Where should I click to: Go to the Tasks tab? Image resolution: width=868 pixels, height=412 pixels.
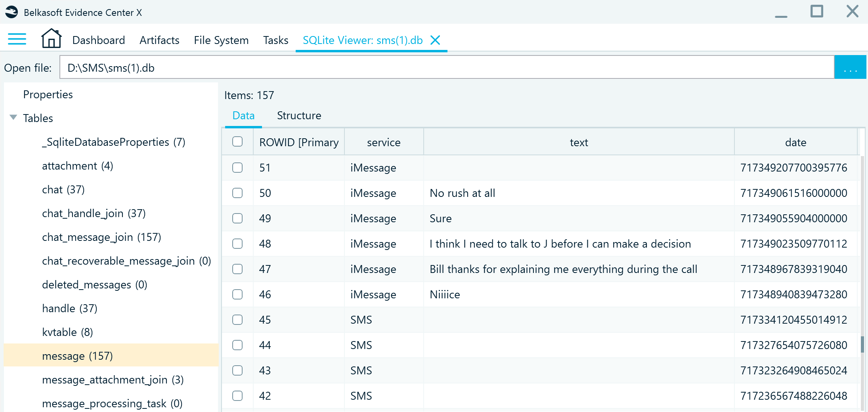[x=275, y=40]
